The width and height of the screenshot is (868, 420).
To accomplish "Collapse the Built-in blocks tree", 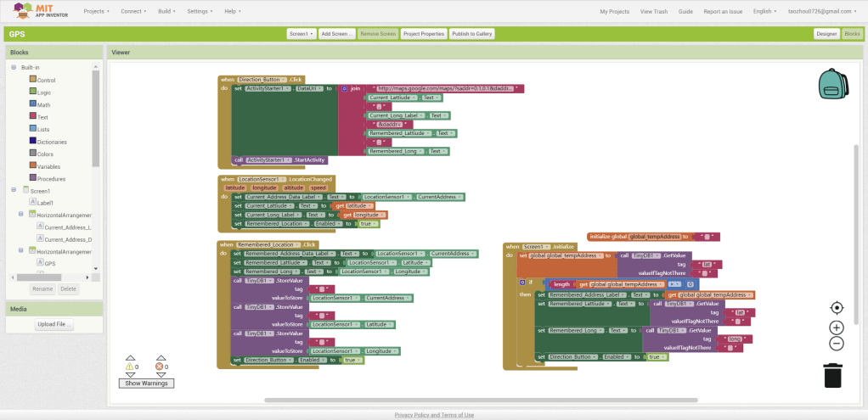I will (x=14, y=67).
